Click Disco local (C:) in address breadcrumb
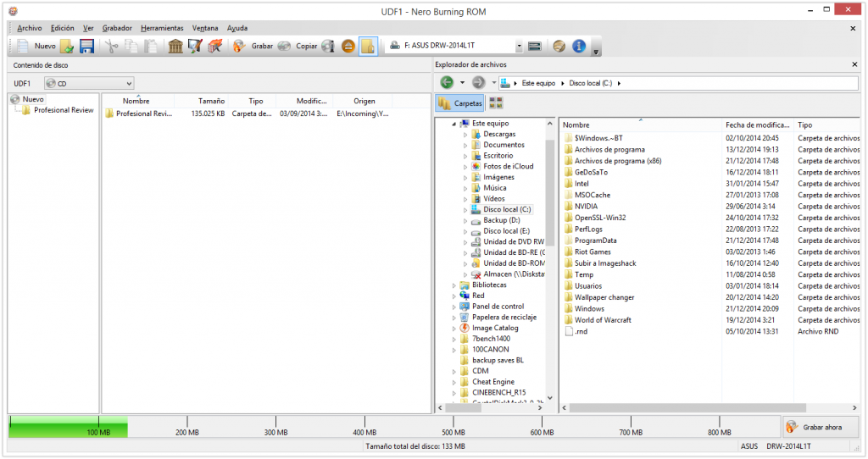 tap(590, 83)
